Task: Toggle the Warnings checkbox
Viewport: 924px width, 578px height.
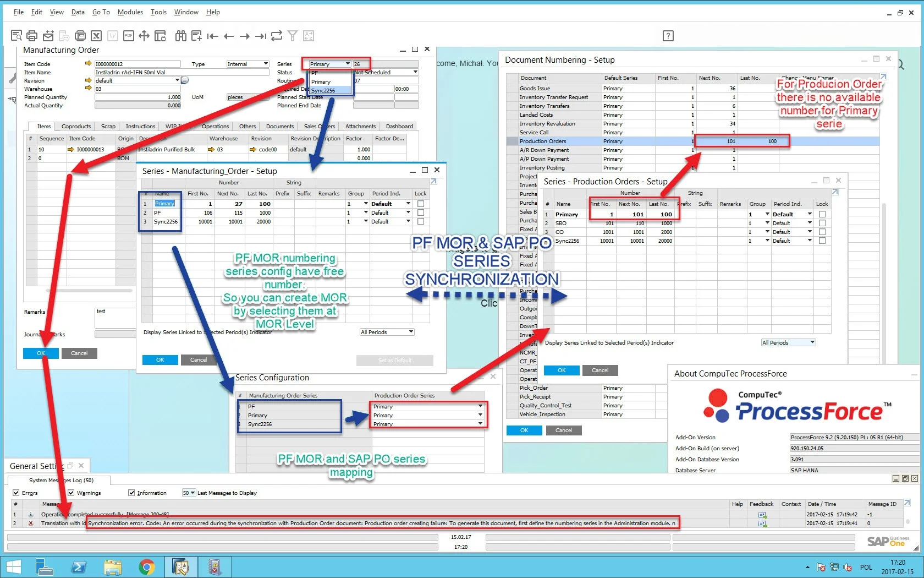Action: coord(71,493)
